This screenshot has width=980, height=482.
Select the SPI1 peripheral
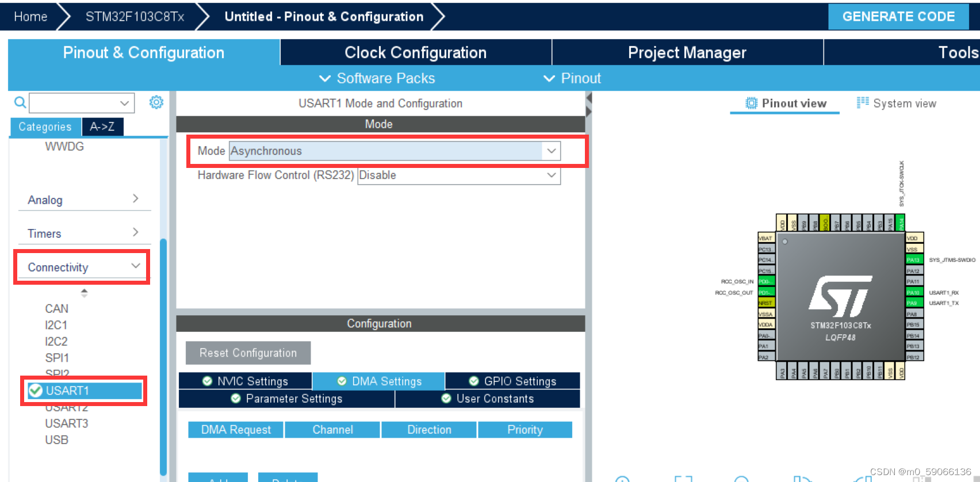[57, 358]
